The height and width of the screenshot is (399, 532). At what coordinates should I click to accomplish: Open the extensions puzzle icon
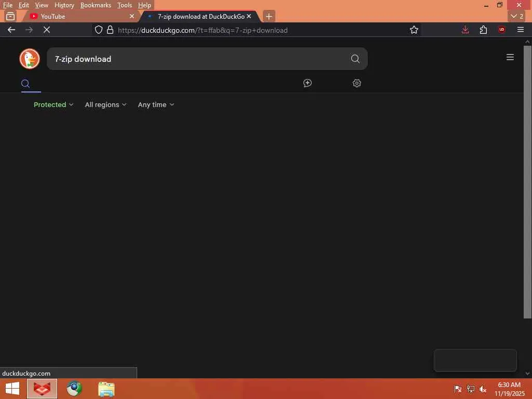(x=483, y=30)
